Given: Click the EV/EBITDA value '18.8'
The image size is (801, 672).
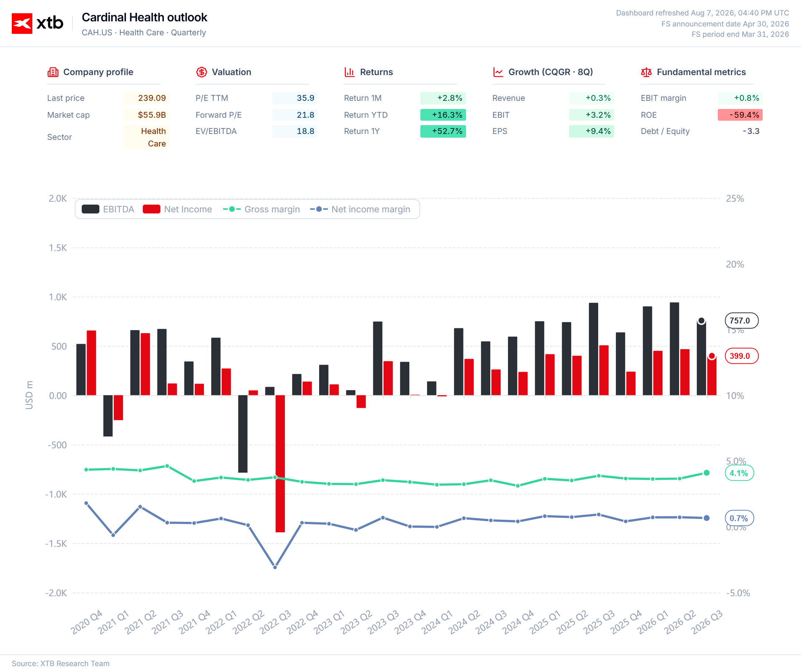Looking at the screenshot, I should click(x=294, y=131).
